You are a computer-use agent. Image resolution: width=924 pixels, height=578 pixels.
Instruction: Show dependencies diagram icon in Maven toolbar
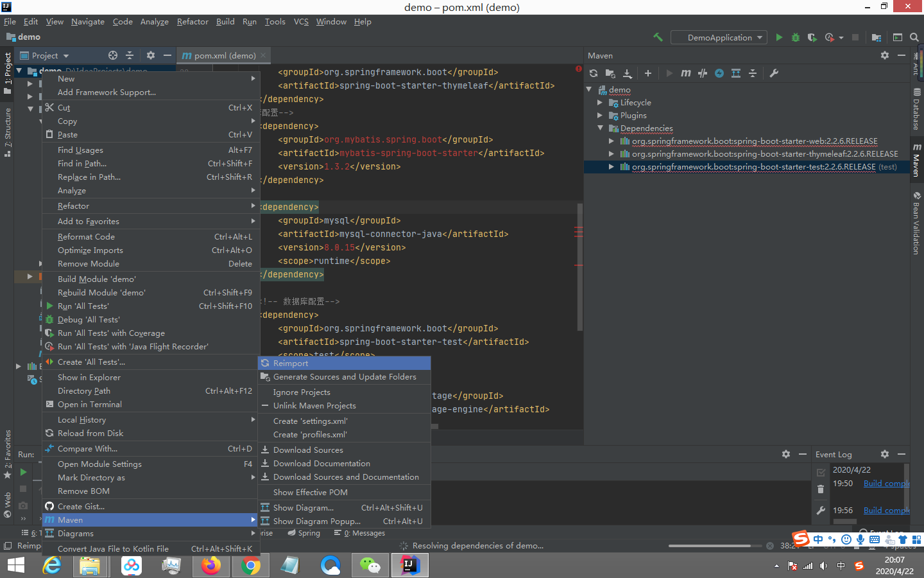tap(736, 73)
